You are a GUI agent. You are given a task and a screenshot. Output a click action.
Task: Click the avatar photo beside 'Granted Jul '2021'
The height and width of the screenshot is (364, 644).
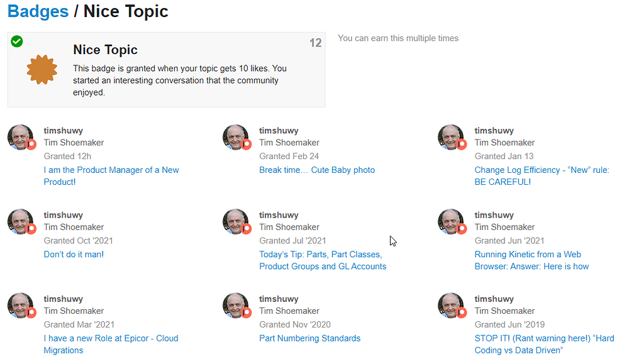pos(236,221)
